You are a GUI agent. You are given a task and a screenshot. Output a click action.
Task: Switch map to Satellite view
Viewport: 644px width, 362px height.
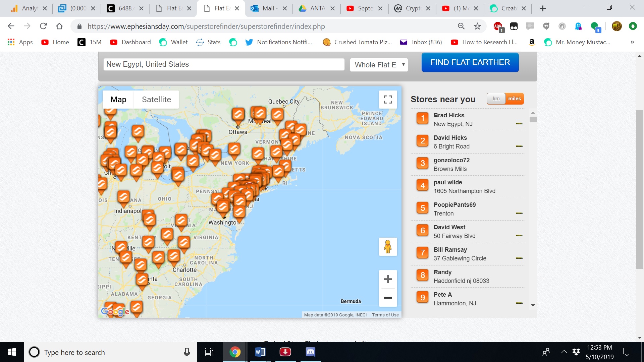point(156,100)
